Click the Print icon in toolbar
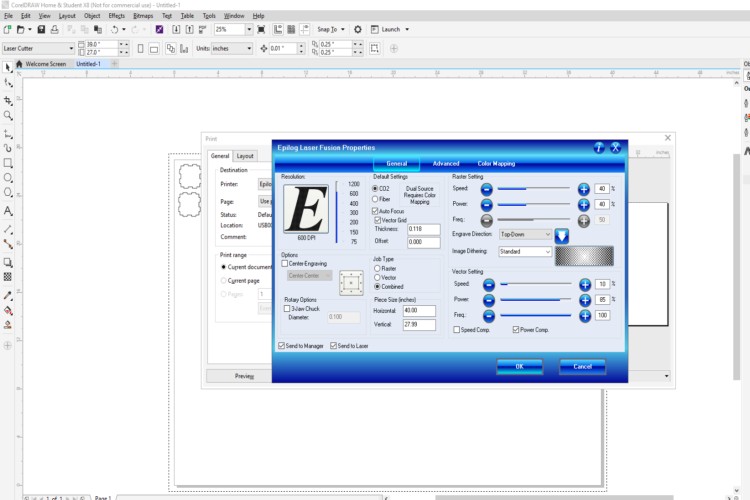 [x=55, y=30]
